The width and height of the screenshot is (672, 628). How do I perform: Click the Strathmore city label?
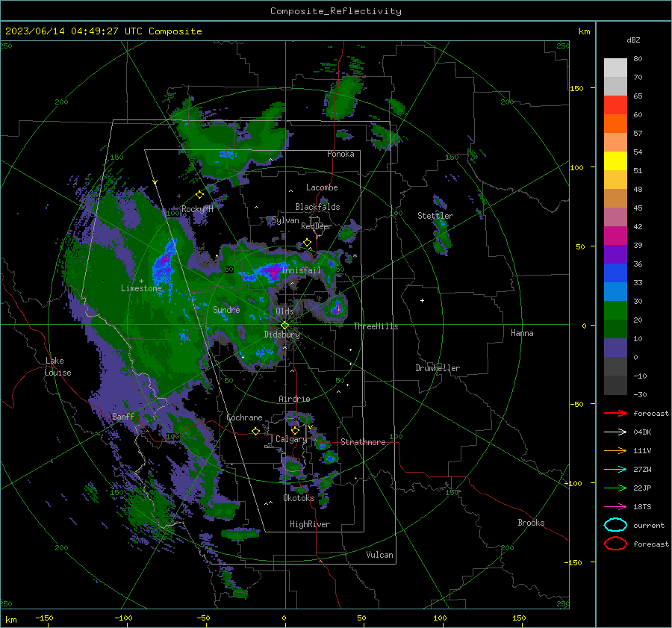pyautogui.click(x=363, y=442)
